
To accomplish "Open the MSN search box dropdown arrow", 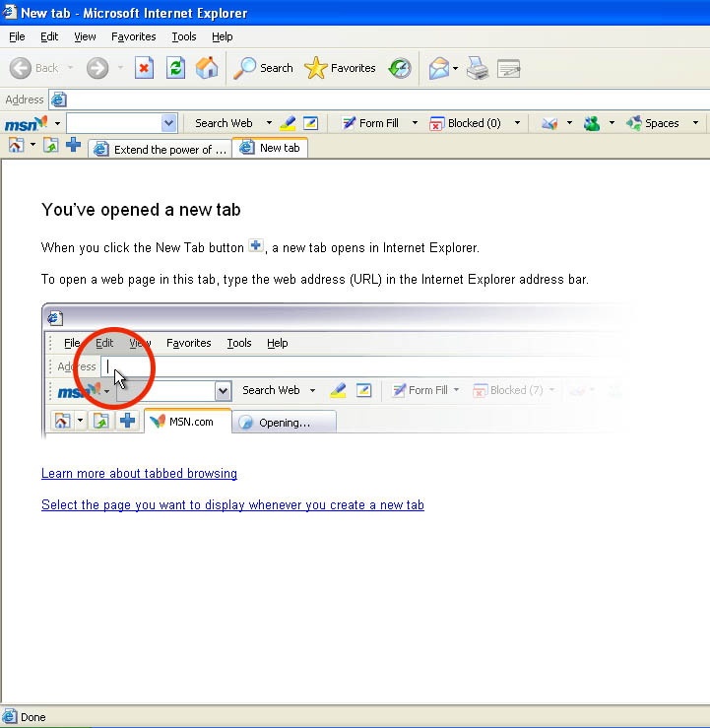I will coord(168,123).
